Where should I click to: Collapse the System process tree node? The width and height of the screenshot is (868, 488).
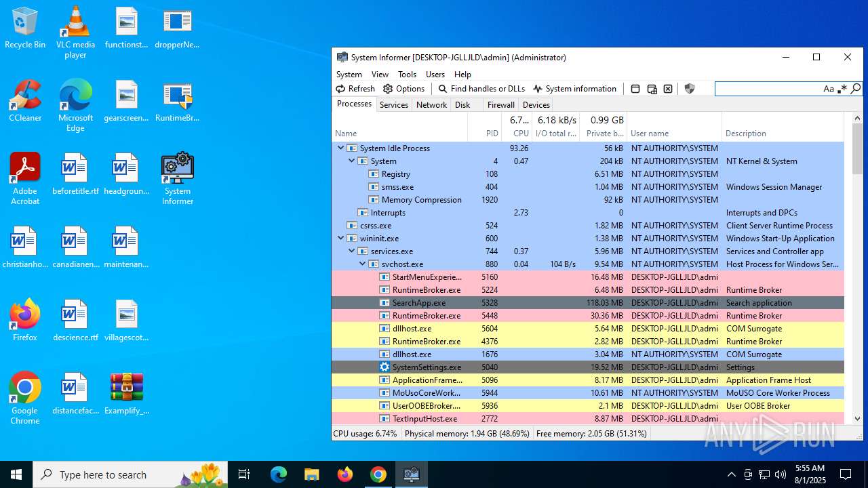tap(351, 161)
